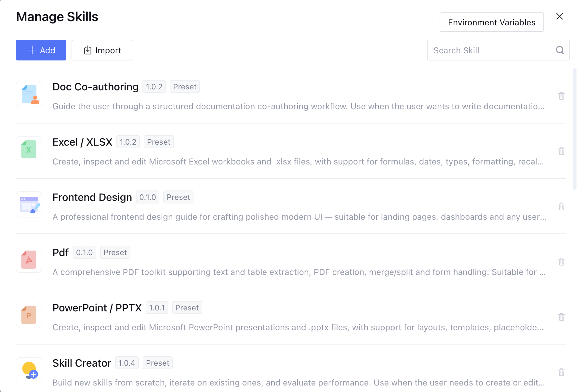Delete the Doc Co-authoring skill

561,96
